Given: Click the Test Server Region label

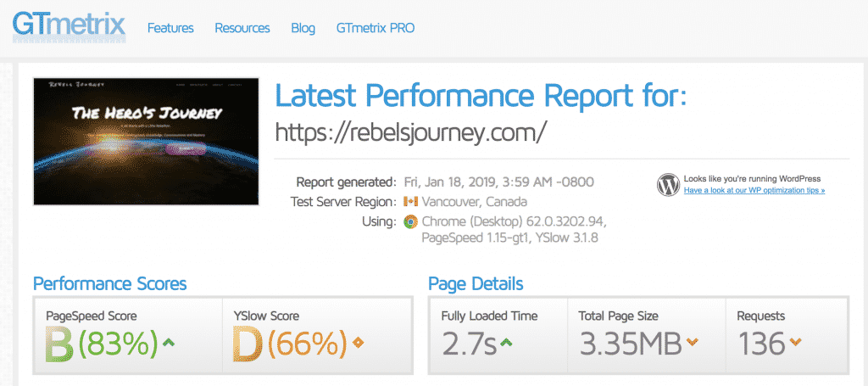Looking at the screenshot, I should (x=343, y=202).
